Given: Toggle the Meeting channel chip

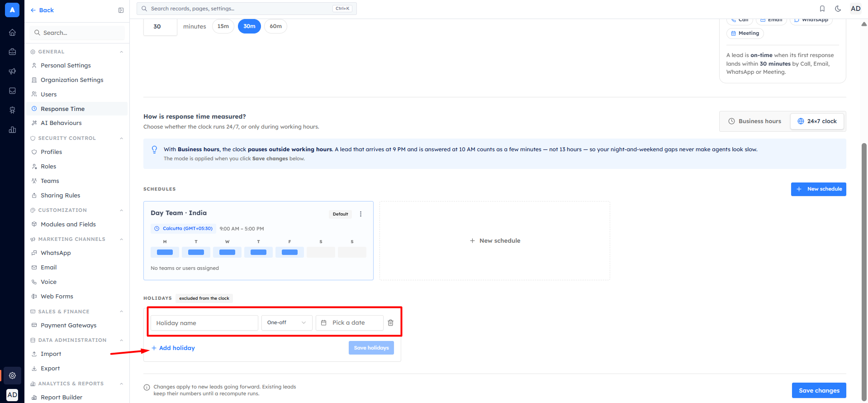Looking at the screenshot, I should 745,33.
